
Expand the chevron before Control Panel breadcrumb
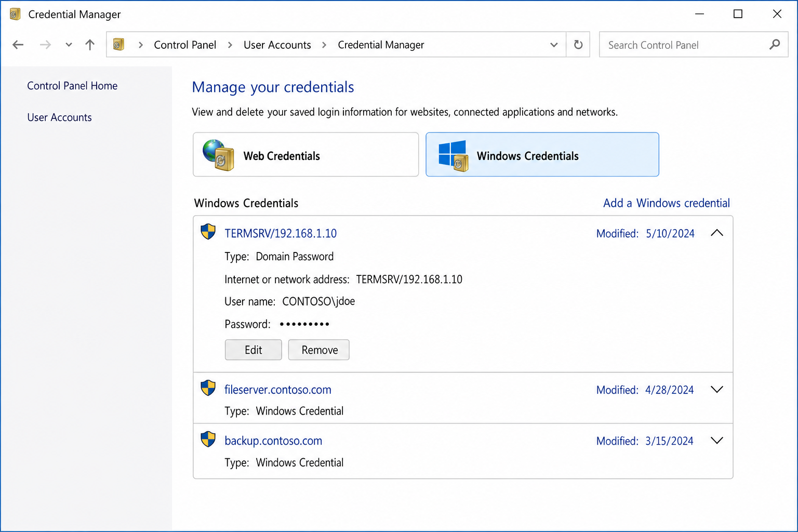click(141, 45)
